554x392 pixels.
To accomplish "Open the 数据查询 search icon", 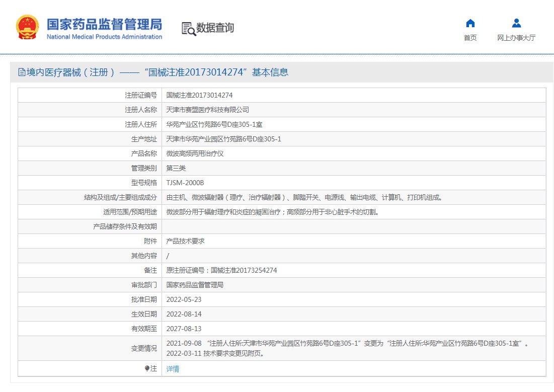I will click(189, 29).
